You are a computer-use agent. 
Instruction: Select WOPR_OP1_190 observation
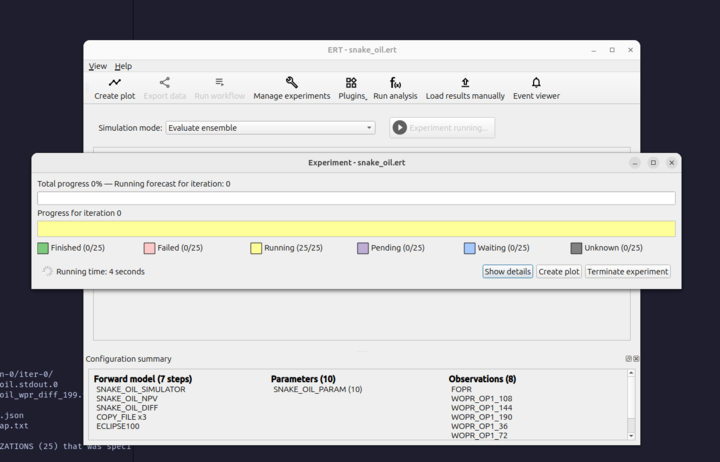tap(481, 417)
